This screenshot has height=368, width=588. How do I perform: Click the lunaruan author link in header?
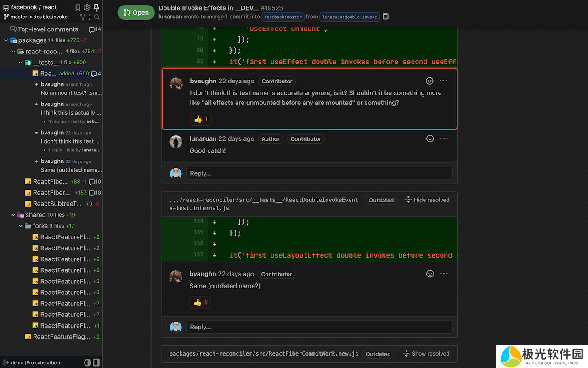click(170, 17)
